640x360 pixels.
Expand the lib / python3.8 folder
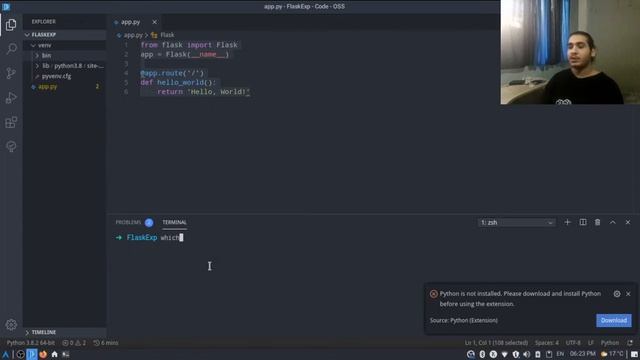pos(64,66)
